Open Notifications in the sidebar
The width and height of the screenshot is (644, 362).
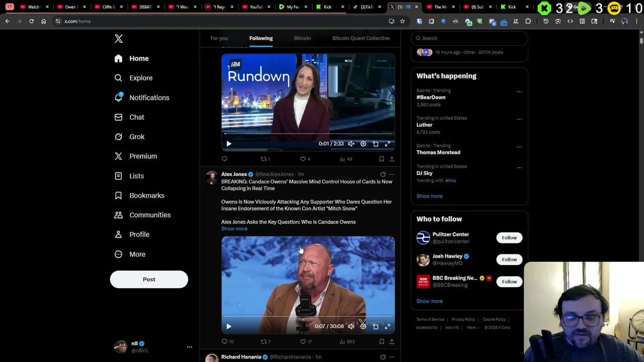pos(141,98)
